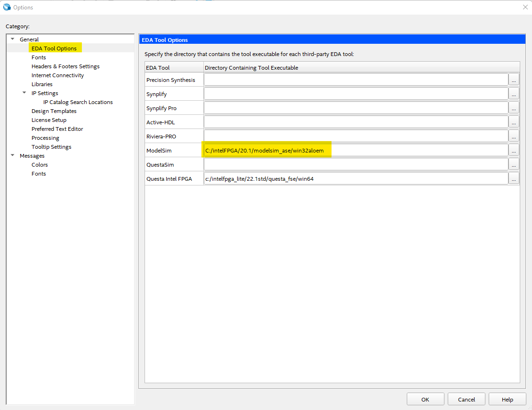Open Design Templates settings
The image size is (532, 410).
[54, 111]
